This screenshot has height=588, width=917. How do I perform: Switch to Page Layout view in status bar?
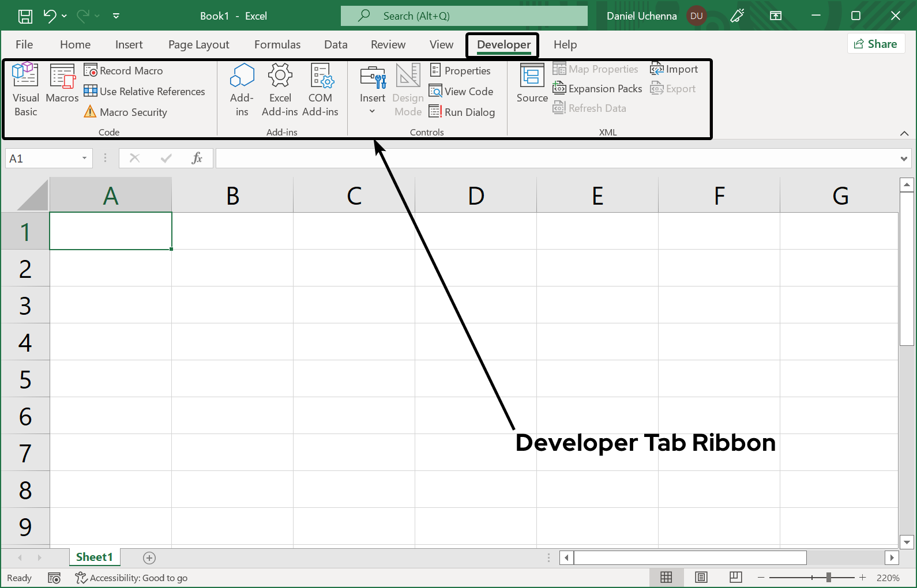tap(701, 577)
